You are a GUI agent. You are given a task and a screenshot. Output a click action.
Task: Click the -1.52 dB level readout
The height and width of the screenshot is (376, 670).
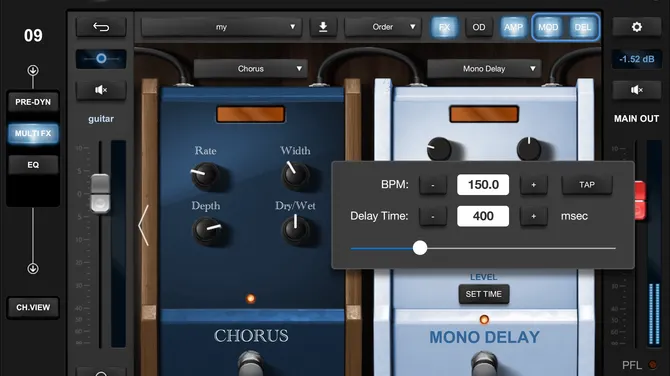pyautogui.click(x=637, y=59)
